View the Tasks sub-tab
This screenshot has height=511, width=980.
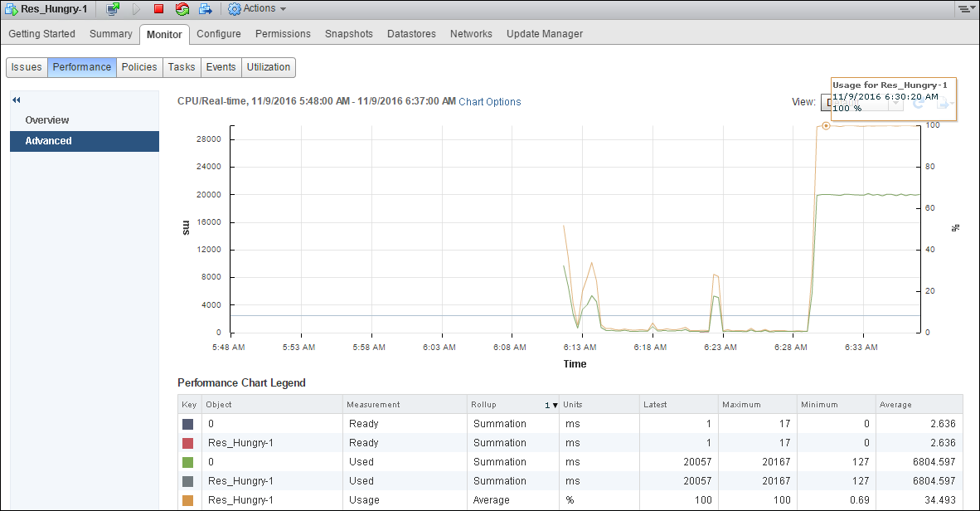182,67
